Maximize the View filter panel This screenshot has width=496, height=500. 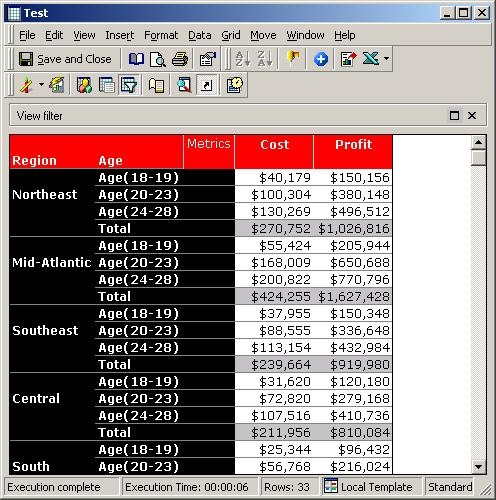click(x=454, y=116)
